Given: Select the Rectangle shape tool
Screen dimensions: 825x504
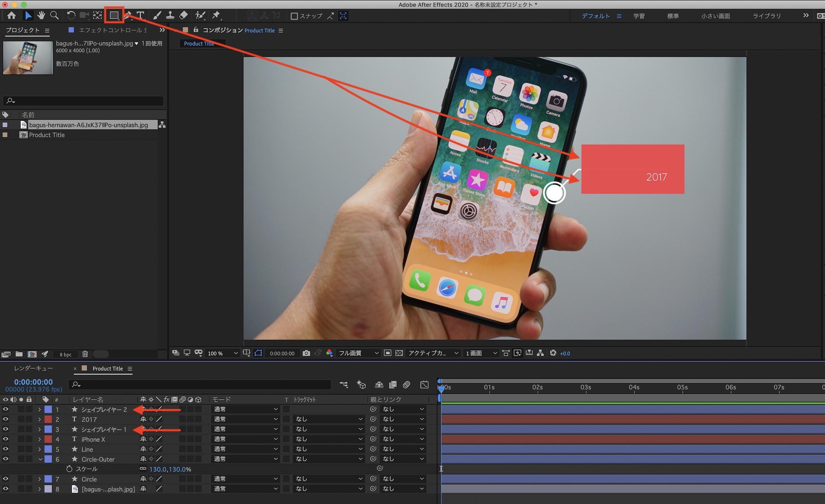Looking at the screenshot, I should pyautogui.click(x=114, y=16).
